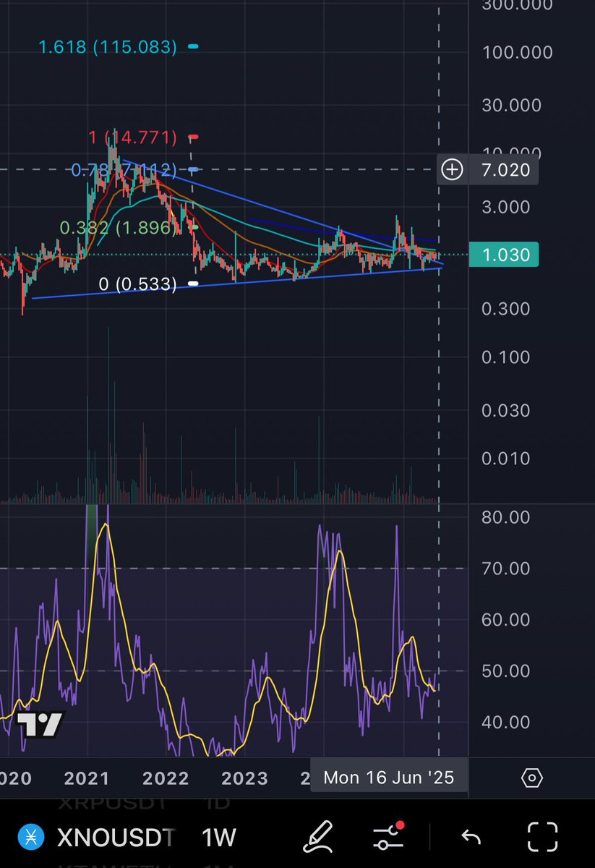Select the current price label 1.030
The image size is (595, 868).
pos(502,255)
